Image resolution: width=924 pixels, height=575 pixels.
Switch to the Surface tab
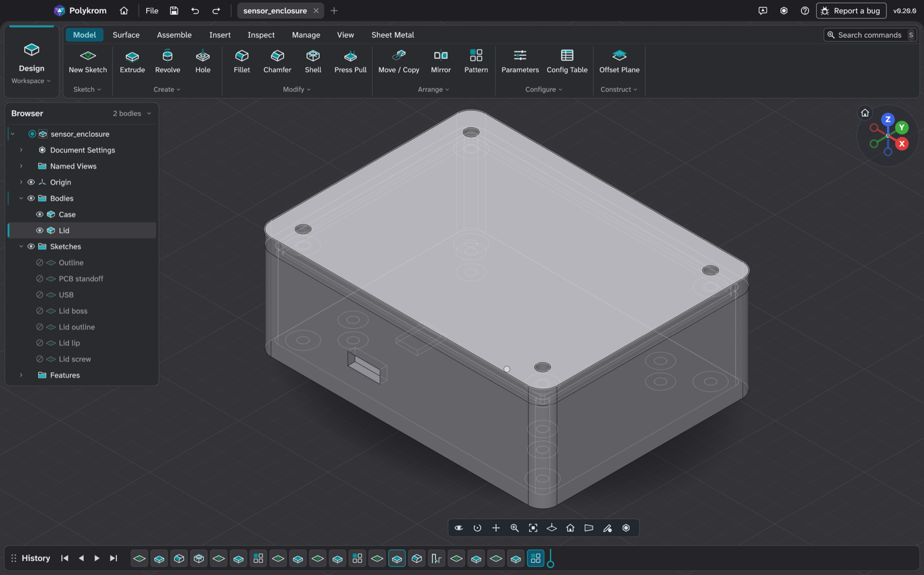[x=126, y=35]
